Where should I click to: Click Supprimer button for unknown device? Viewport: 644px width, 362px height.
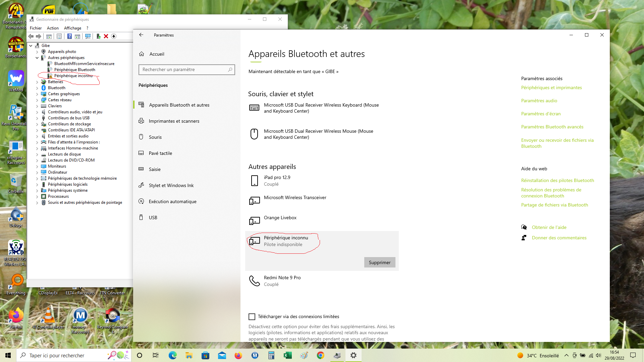coord(380,262)
